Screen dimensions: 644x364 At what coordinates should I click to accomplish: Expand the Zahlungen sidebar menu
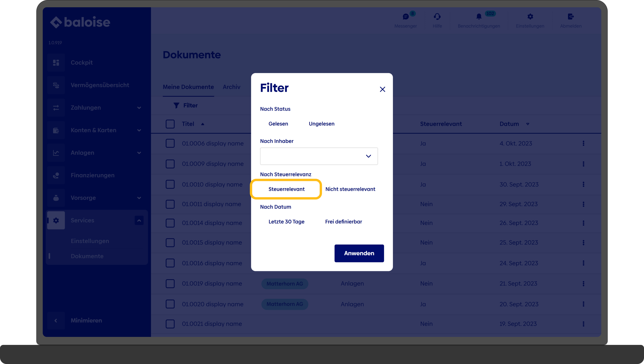pyautogui.click(x=139, y=108)
